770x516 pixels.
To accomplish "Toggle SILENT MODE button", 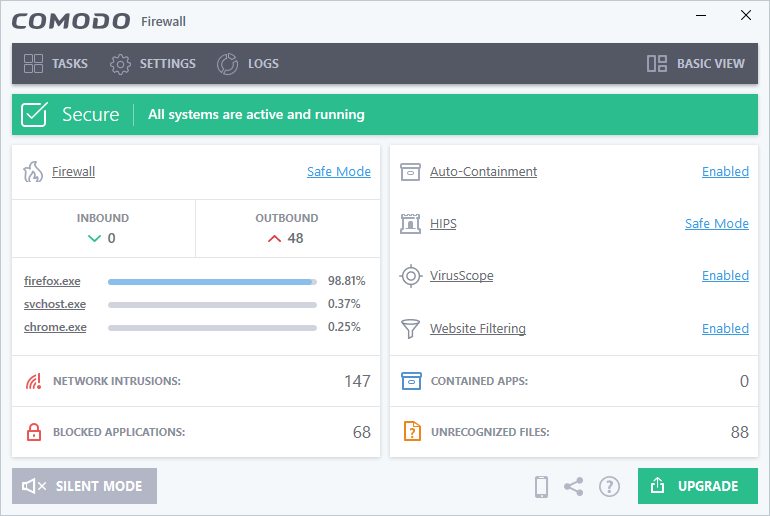I will 84,486.
